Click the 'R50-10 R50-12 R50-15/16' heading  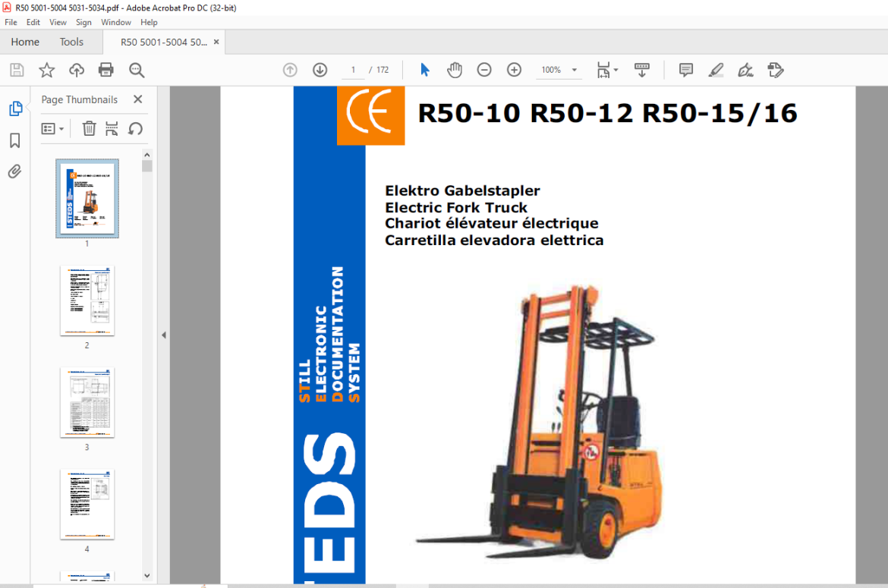pos(607,113)
